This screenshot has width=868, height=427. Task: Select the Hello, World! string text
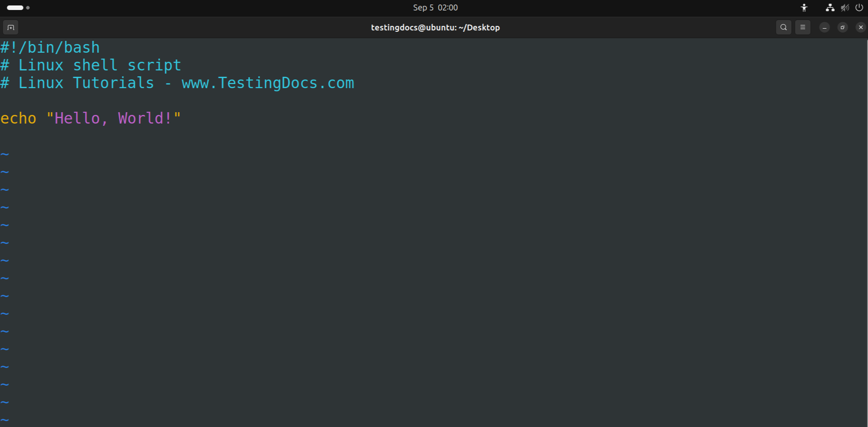(x=113, y=118)
